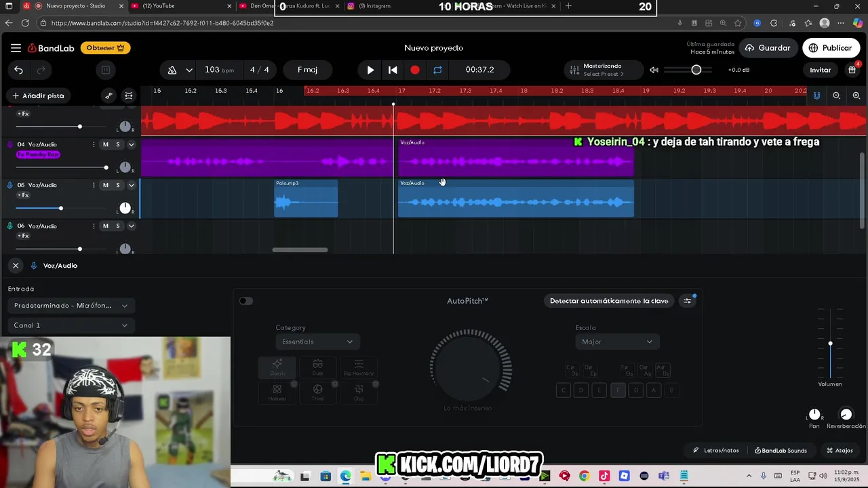Viewport: 868px width, 488px height.
Task: Open the automation curve tool
Action: click(x=108, y=96)
